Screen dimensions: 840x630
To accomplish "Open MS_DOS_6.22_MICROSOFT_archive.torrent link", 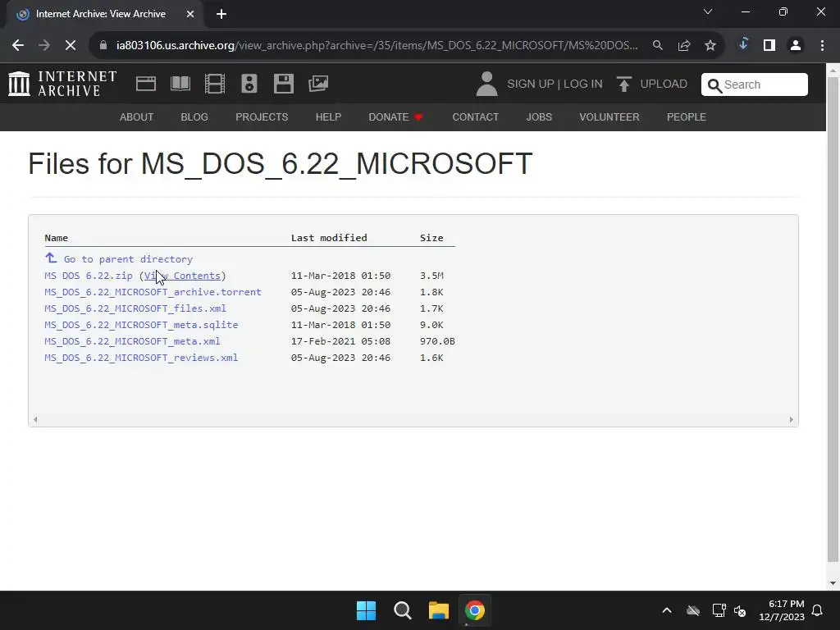I will tap(153, 292).
